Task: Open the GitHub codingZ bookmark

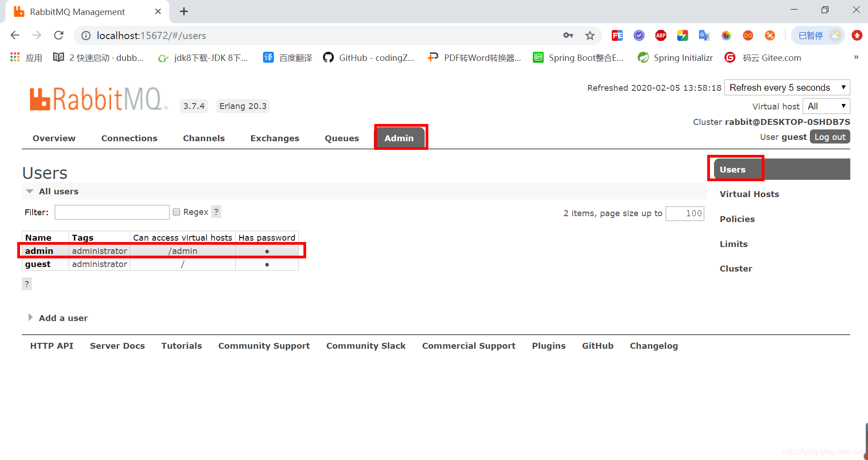Action: 369,58
